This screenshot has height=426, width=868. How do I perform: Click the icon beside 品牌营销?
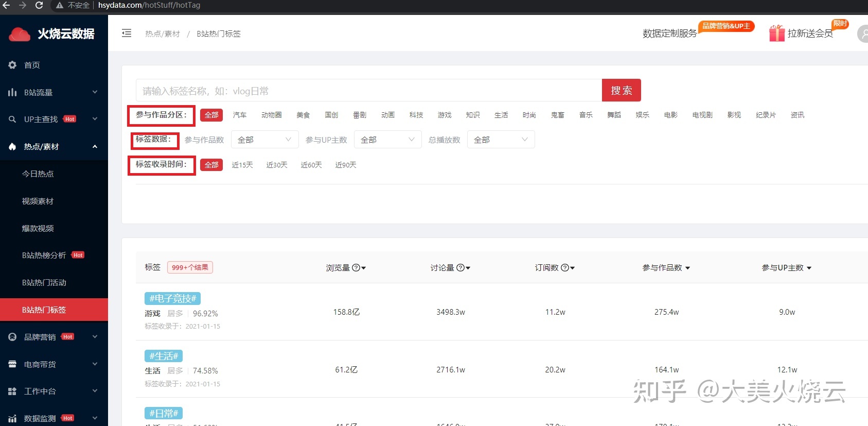pyautogui.click(x=12, y=337)
